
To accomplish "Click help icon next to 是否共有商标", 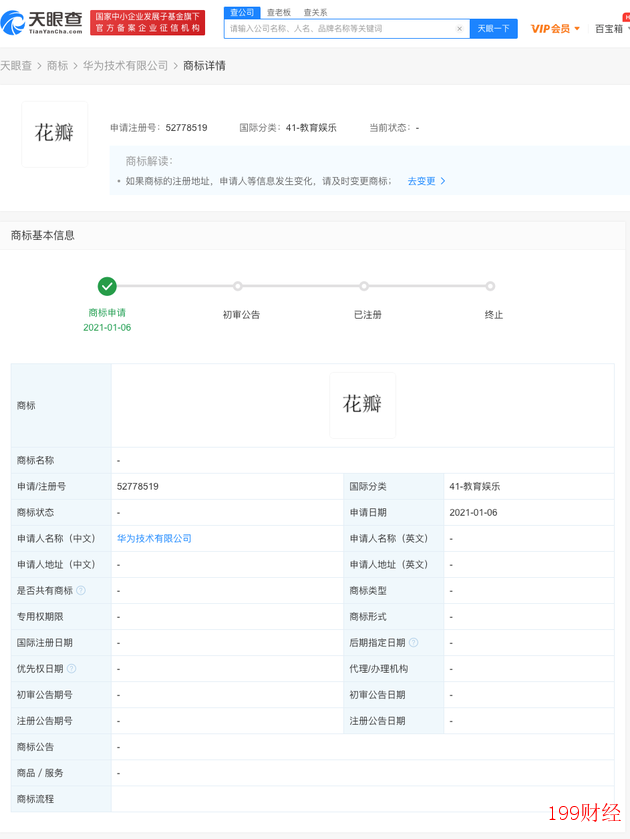I will [x=81, y=590].
